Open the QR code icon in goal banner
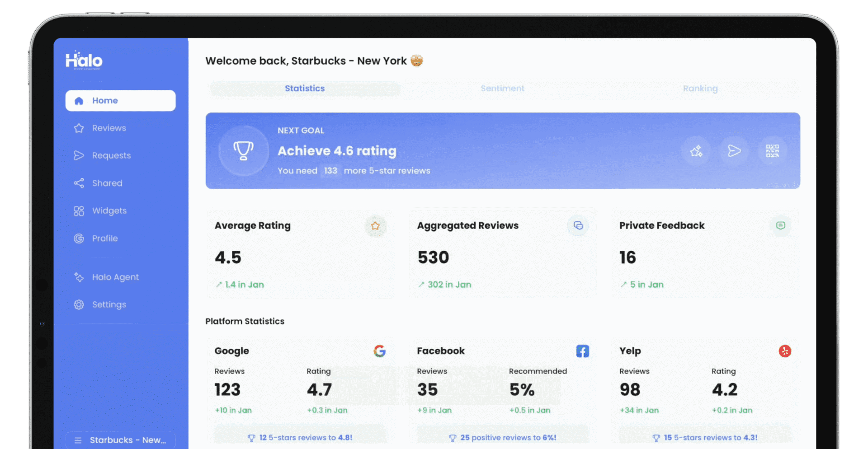 coord(772,151)
